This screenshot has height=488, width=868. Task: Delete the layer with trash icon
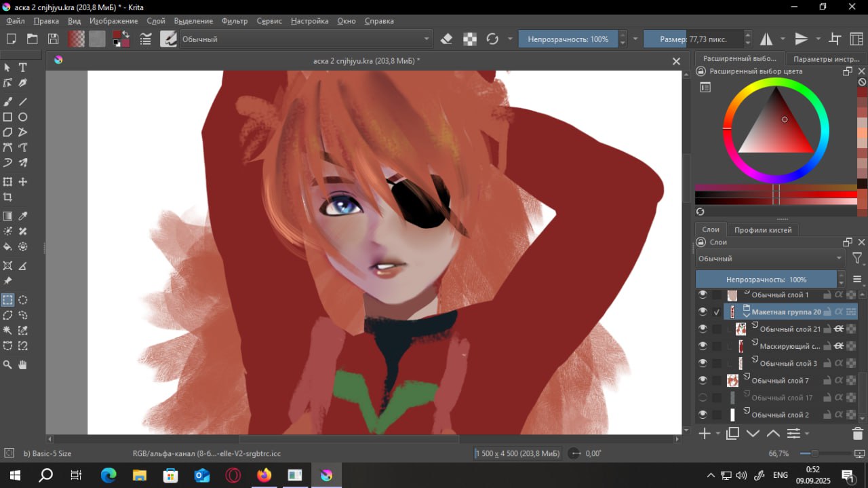857,433
